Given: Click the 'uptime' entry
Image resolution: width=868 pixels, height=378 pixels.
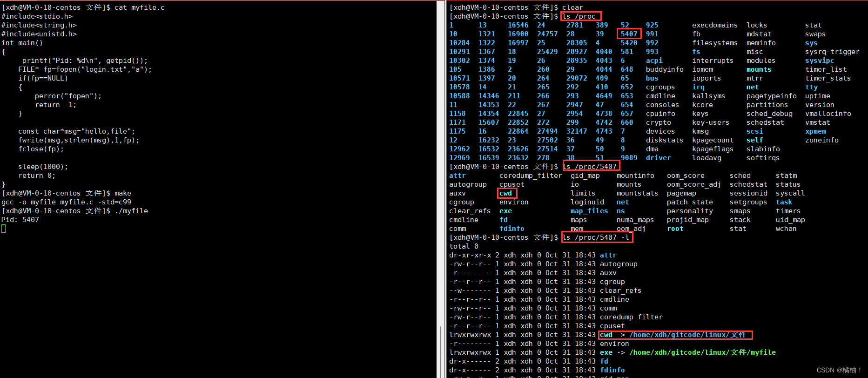Looking at the screenshot, I should (x=818, y=96).
